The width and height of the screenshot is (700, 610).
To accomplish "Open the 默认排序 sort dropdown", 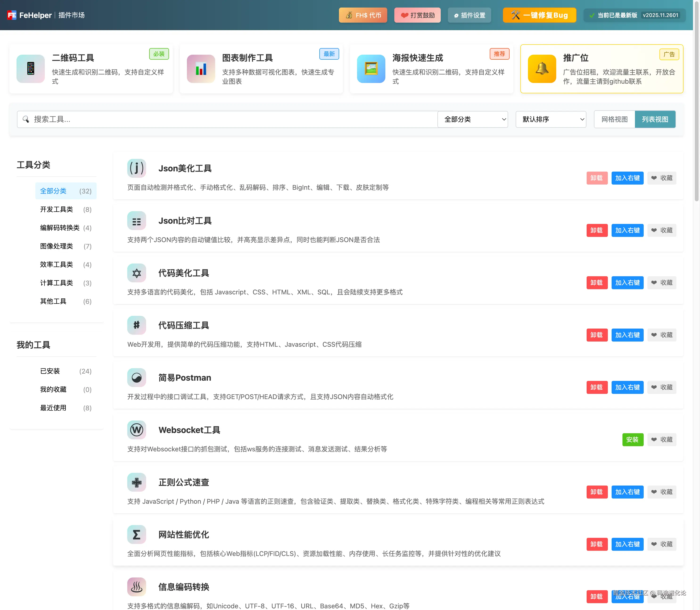I will pyautogui.click(x=551, y=120).
